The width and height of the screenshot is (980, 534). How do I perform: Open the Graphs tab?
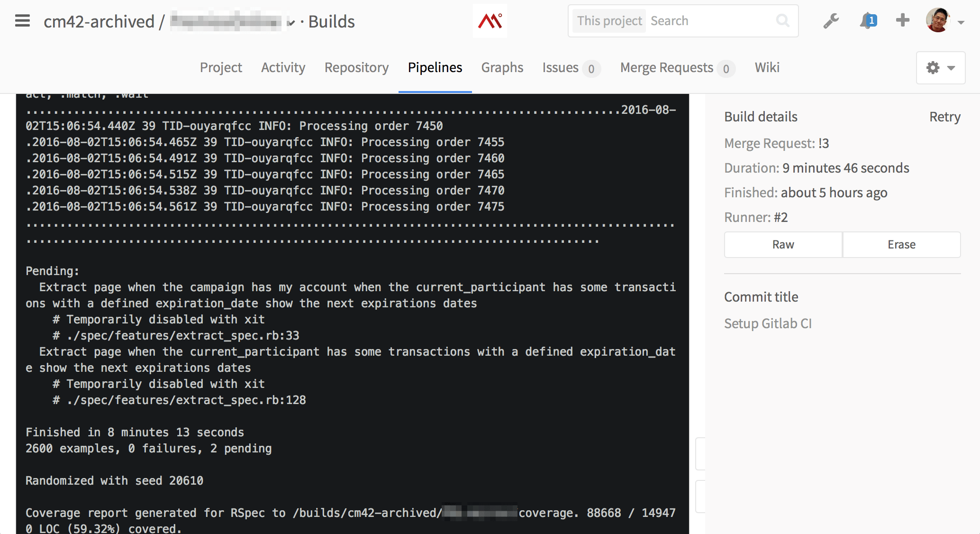click(x=502, y=67)
